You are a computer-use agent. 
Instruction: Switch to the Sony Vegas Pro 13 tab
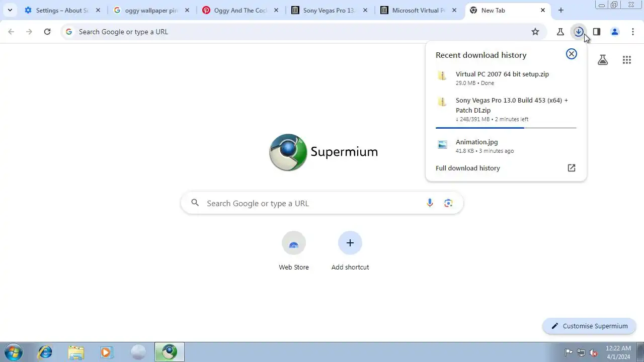329,10
